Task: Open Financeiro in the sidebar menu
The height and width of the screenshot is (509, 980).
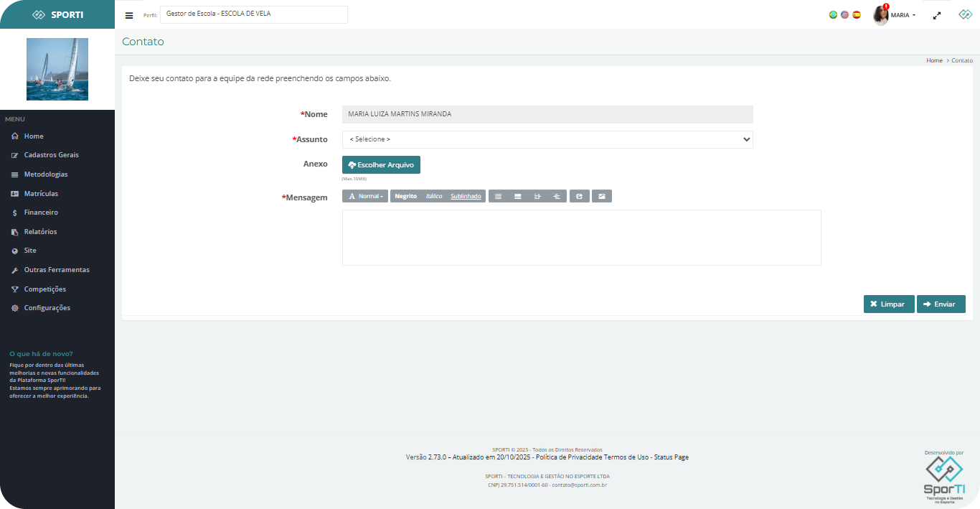Action: 41,213
